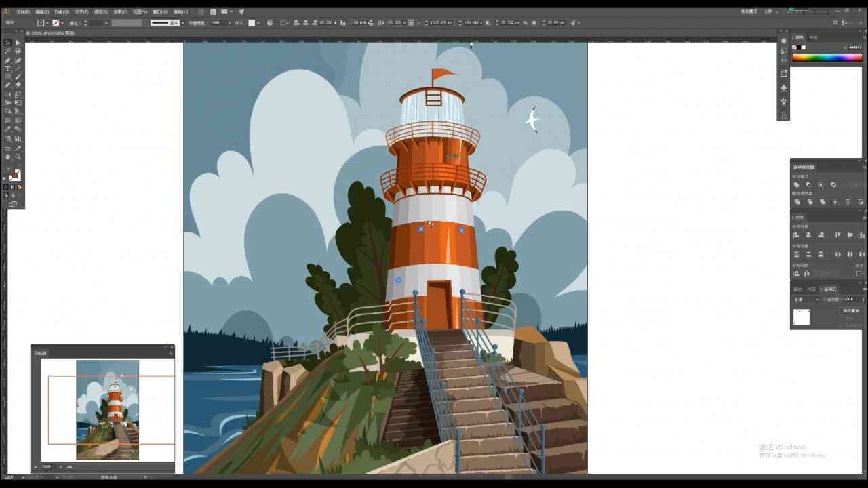Screen dimensions: 868x488
Task: Open the File menu
Action: [23, 12]
